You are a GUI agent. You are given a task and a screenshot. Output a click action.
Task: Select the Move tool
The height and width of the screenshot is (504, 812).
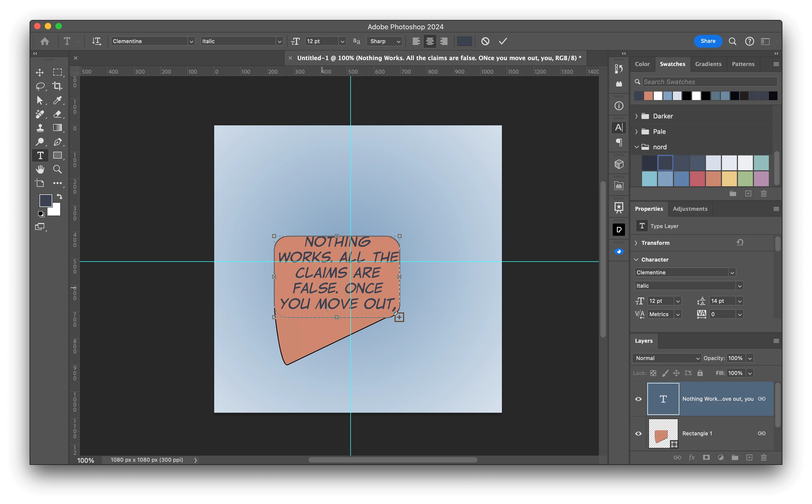click(x=40, y=72)
